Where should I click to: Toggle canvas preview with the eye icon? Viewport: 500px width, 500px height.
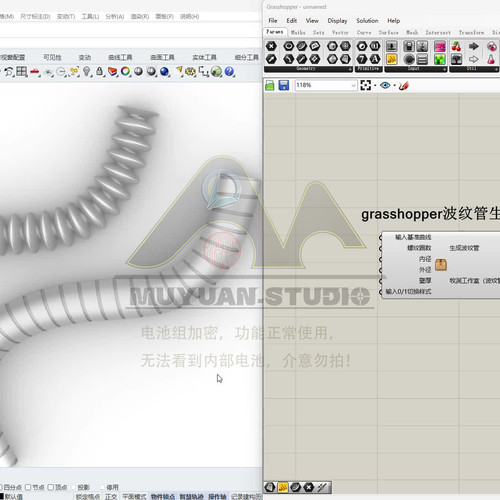point(385,85)
